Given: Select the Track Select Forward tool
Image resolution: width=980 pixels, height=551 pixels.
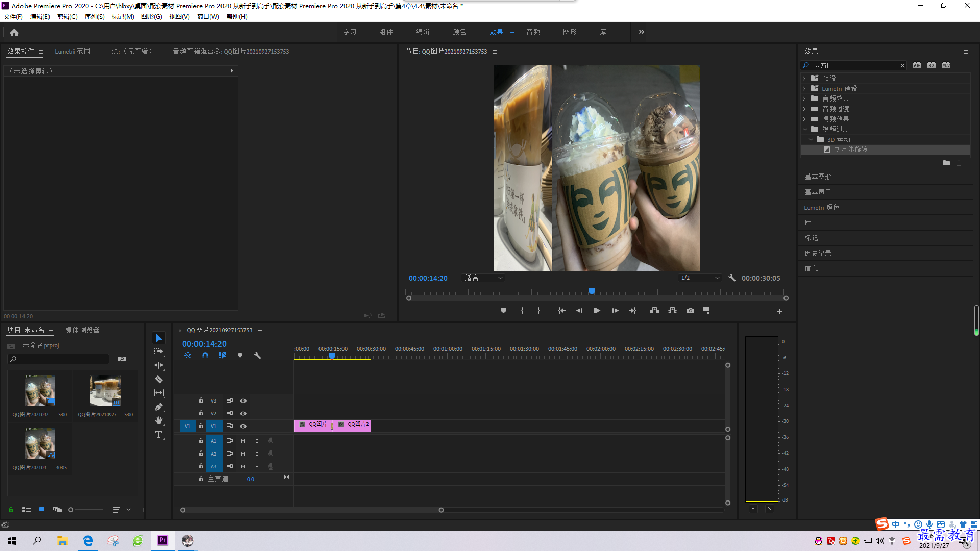Looking at the screenshot, I should point(159,352).
